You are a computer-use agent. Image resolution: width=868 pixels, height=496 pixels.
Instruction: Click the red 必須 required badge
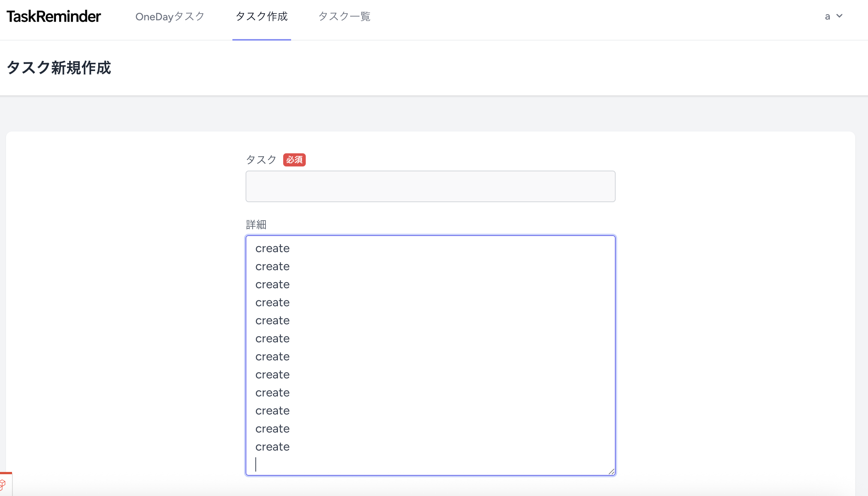tap(294, 160)
